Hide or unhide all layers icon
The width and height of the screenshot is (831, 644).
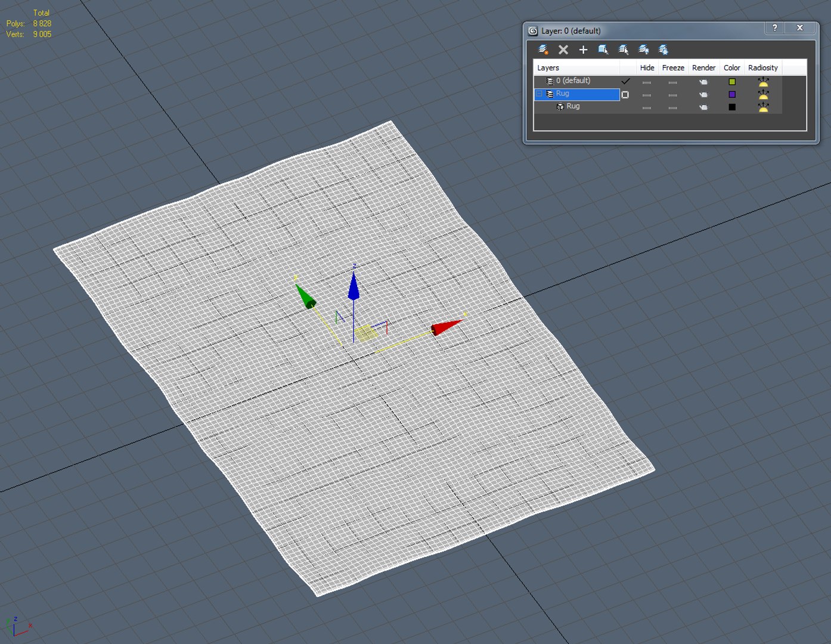point(644,49)
